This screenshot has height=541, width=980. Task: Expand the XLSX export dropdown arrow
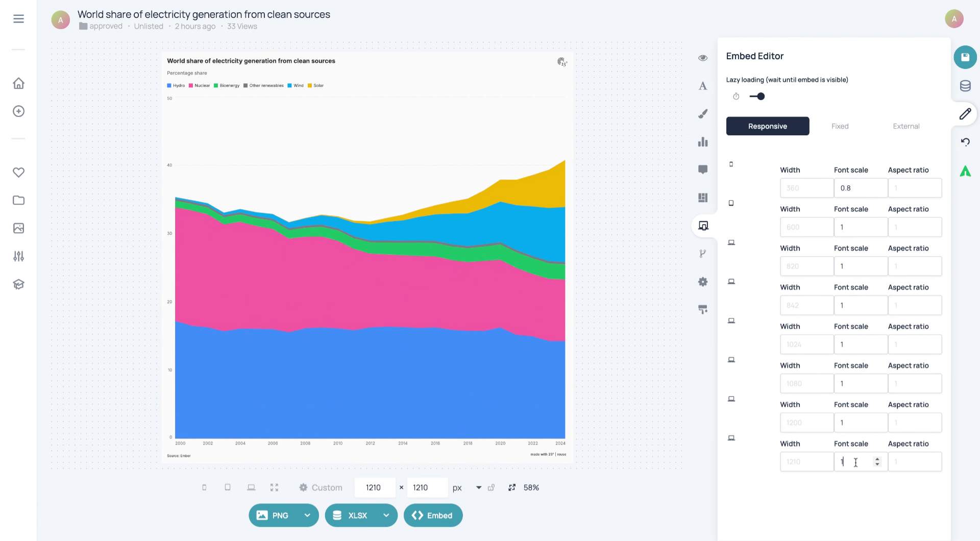(386, 515)
